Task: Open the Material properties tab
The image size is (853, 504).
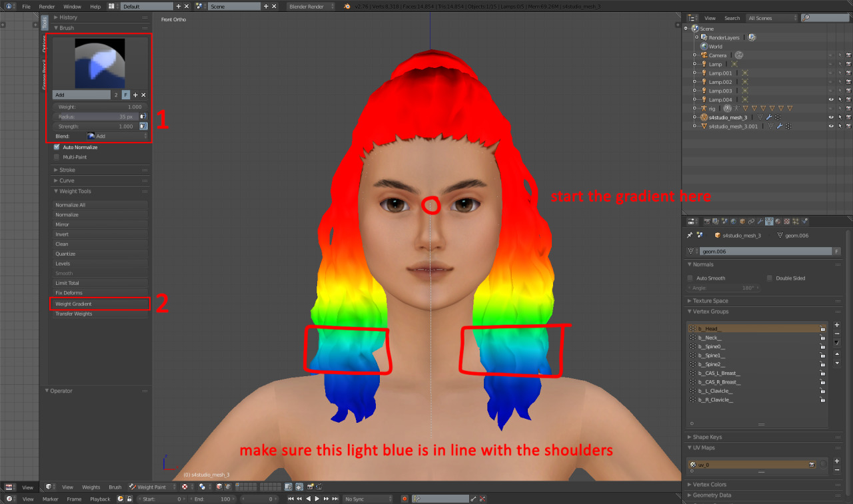Action: [778, 222]
